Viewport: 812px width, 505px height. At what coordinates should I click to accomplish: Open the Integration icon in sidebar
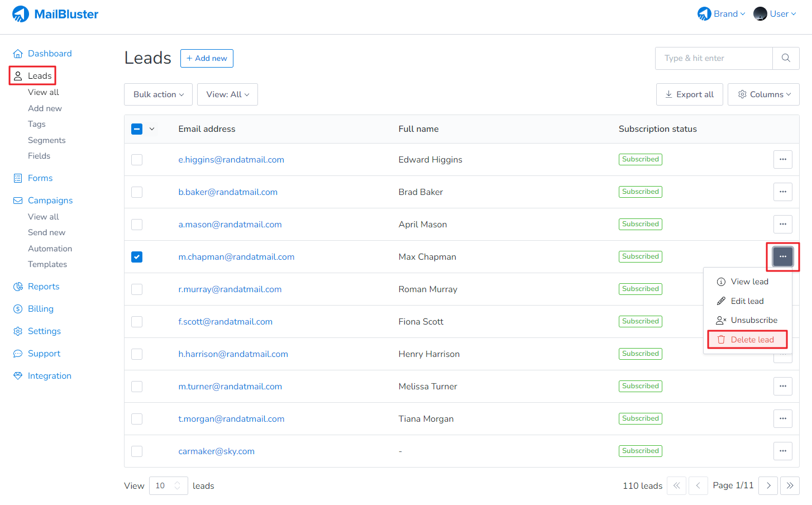coord(18,376)
